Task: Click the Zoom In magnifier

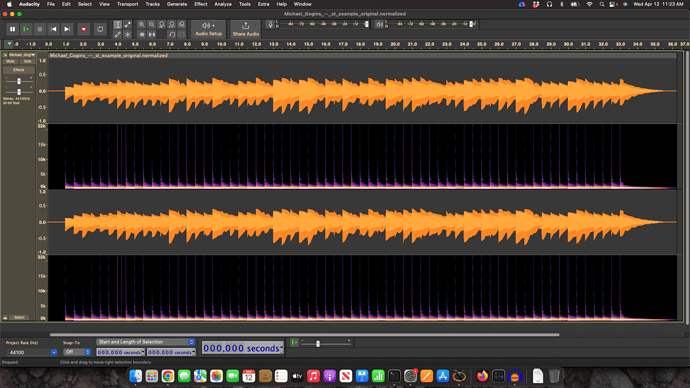Action: point(141,25)
